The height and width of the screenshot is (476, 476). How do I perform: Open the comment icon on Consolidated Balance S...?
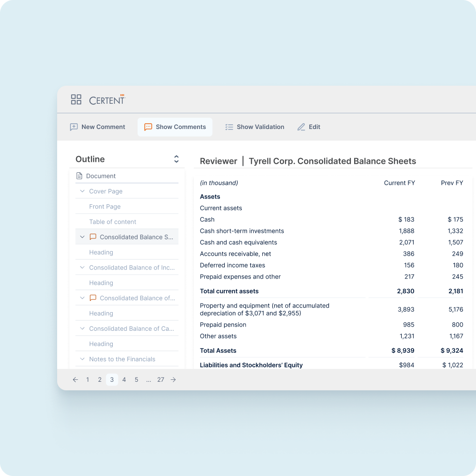[x=93, y=237]
